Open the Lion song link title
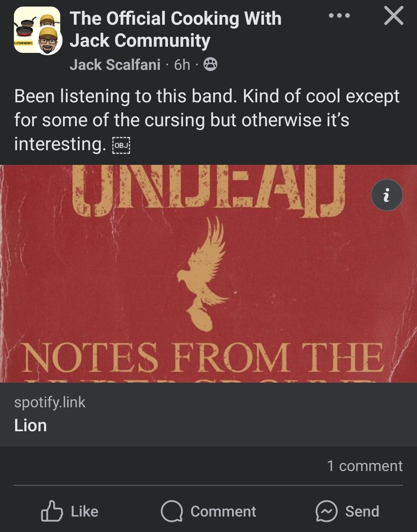The image size is (417, 532). tap(31, 425)
